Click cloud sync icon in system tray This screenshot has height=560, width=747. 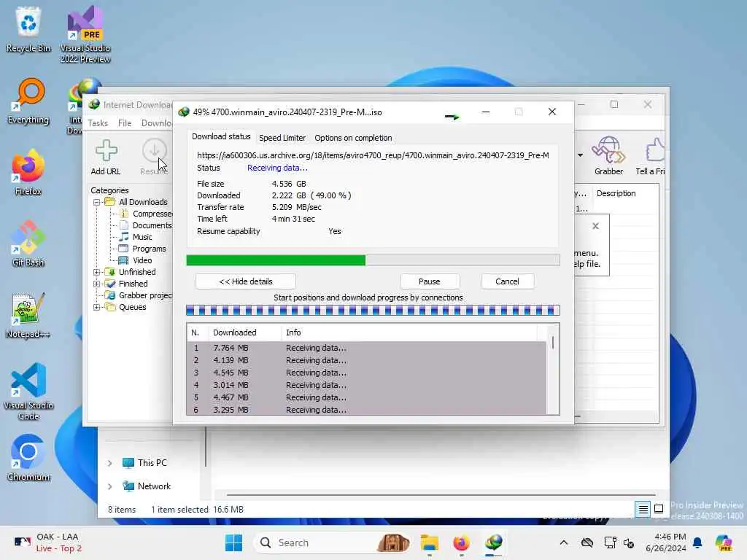pyautogui.click(x=587, y=542)
